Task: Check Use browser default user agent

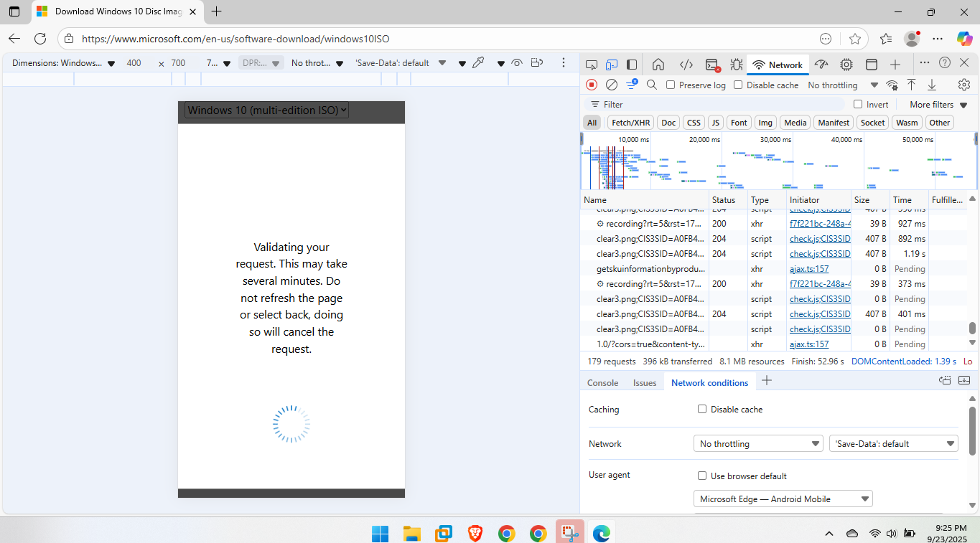Action: [702, 476]
